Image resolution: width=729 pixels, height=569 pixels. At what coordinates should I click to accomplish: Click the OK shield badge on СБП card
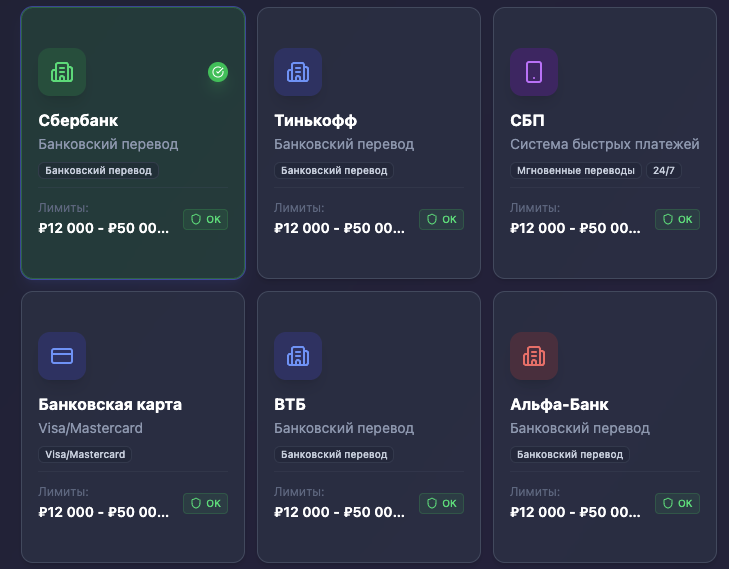[677, 219]
